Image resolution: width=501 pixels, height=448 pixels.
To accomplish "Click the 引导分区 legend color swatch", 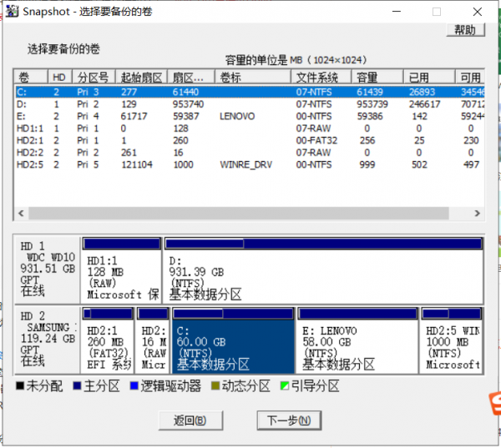I will coord(285,386).
